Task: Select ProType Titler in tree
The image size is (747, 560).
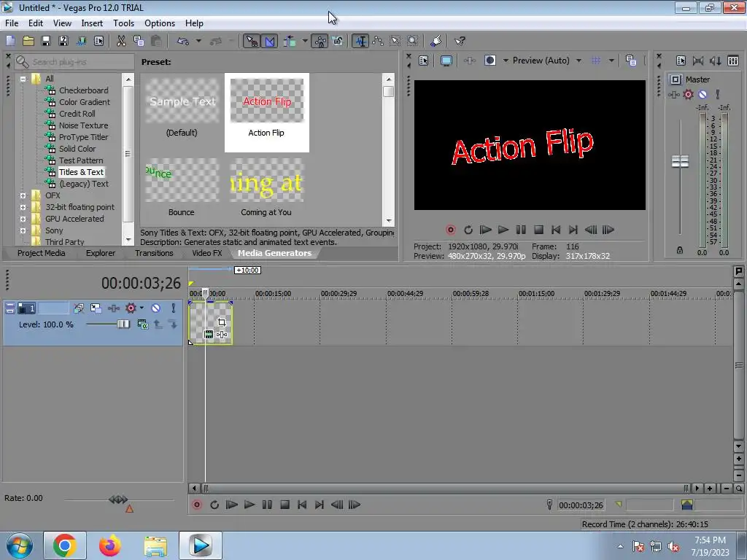Action: pos(83,137)
